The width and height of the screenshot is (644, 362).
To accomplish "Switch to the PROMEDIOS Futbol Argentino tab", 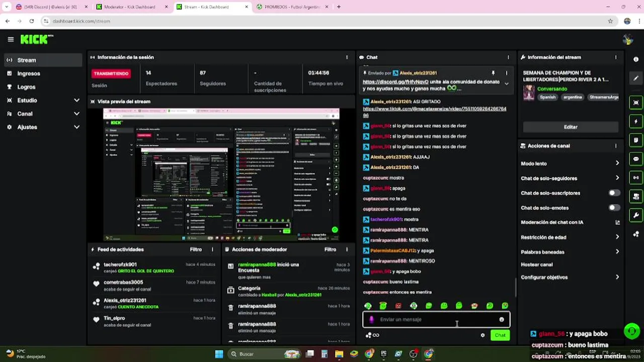I will click(293, 7).
